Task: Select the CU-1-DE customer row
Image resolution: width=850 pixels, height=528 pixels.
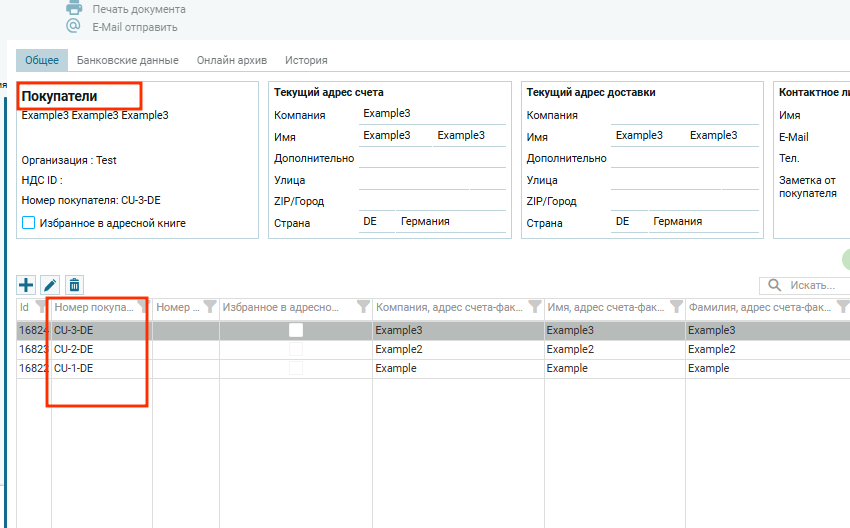Action: [74, 368]
